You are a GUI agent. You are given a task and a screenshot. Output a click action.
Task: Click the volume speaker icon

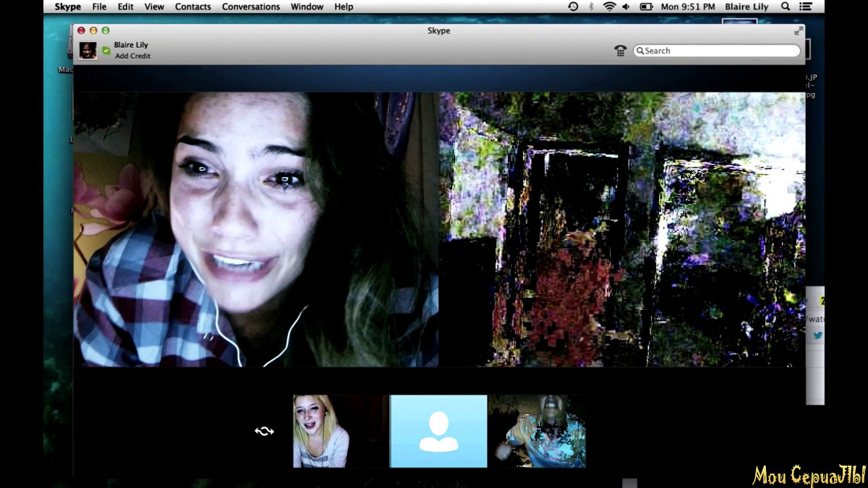[x=626, y=7]
